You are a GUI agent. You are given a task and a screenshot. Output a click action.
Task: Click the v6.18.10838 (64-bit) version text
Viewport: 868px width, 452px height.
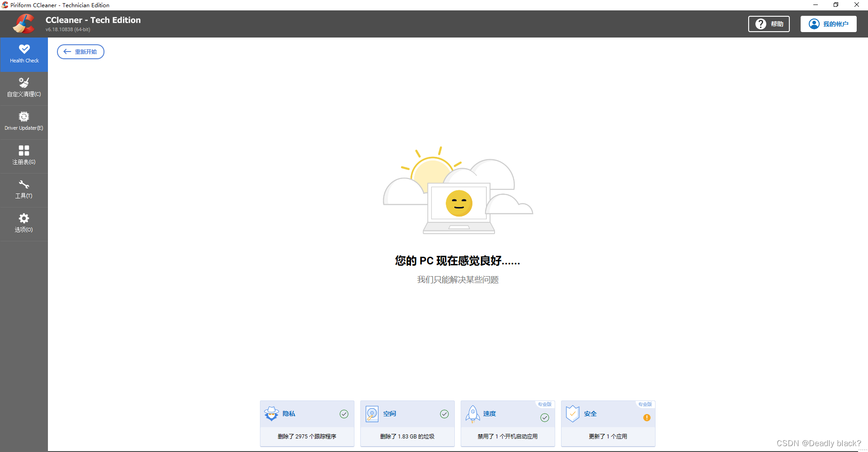(68, 29)
